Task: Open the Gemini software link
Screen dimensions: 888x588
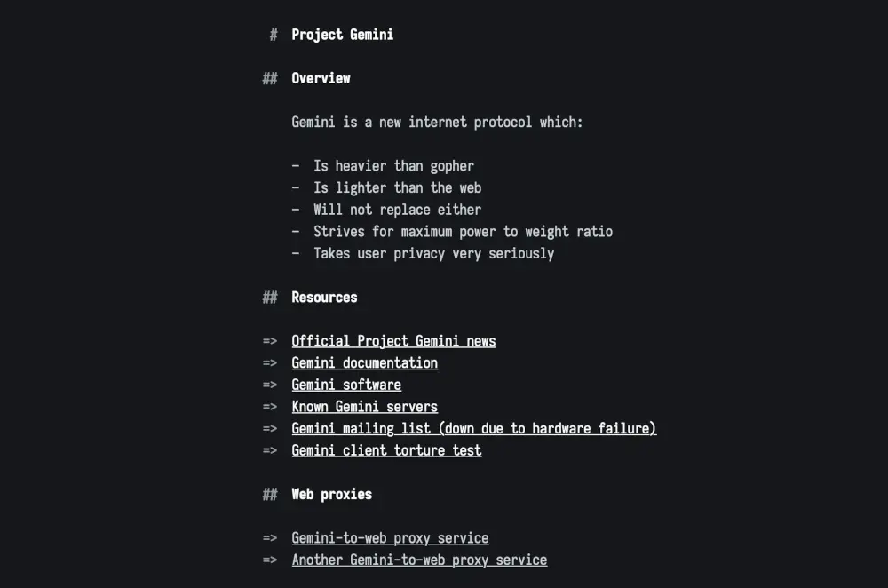Action: tap(346, 385)
